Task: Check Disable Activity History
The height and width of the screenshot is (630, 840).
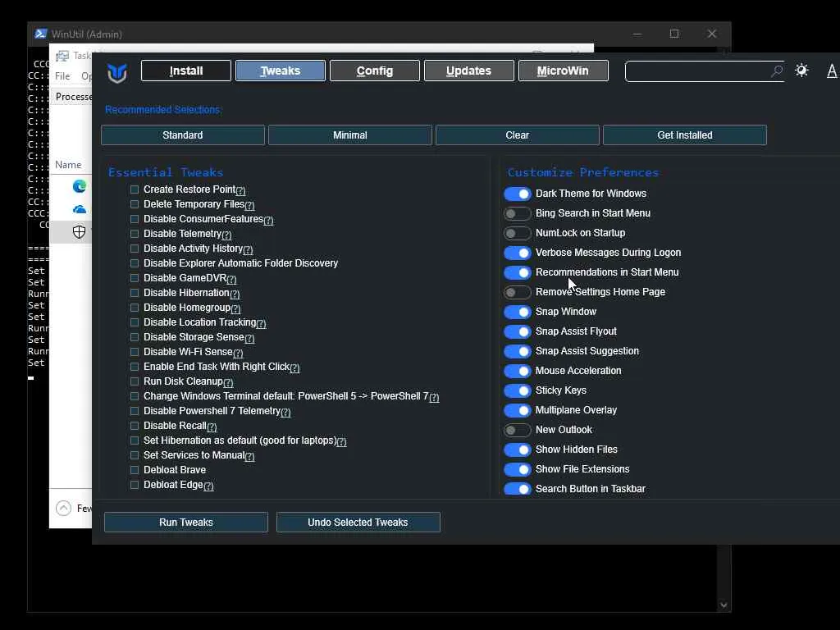Action: 135,249
